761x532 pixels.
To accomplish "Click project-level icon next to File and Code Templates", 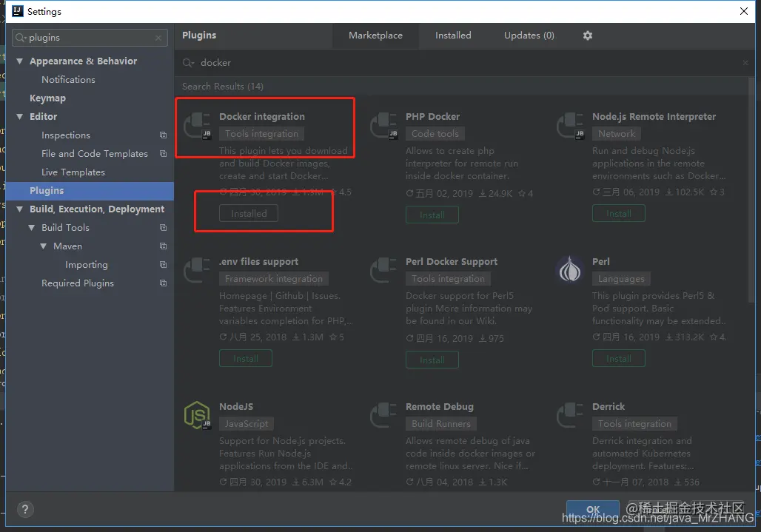I will click(x=163, y=154).
